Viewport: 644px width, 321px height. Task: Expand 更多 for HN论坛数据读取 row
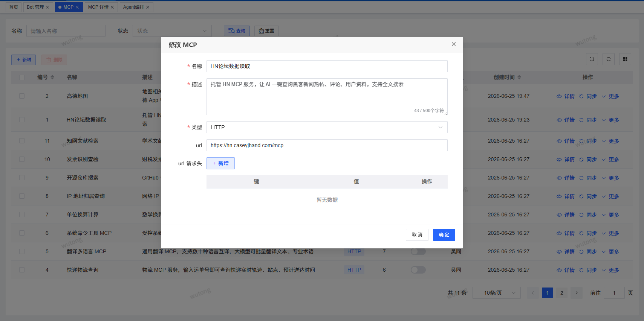point(610,120)
